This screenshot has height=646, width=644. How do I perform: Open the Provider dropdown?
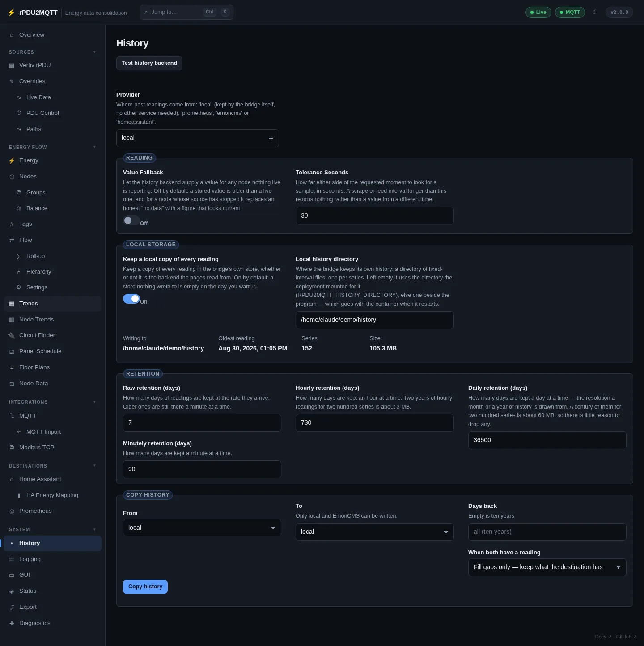pyautogui.click(x=198, y=138)
